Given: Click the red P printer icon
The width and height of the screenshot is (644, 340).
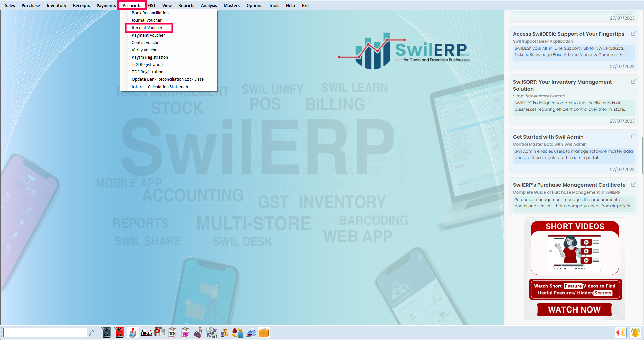Looking at the screenshot, I should (x=159, y=332).
